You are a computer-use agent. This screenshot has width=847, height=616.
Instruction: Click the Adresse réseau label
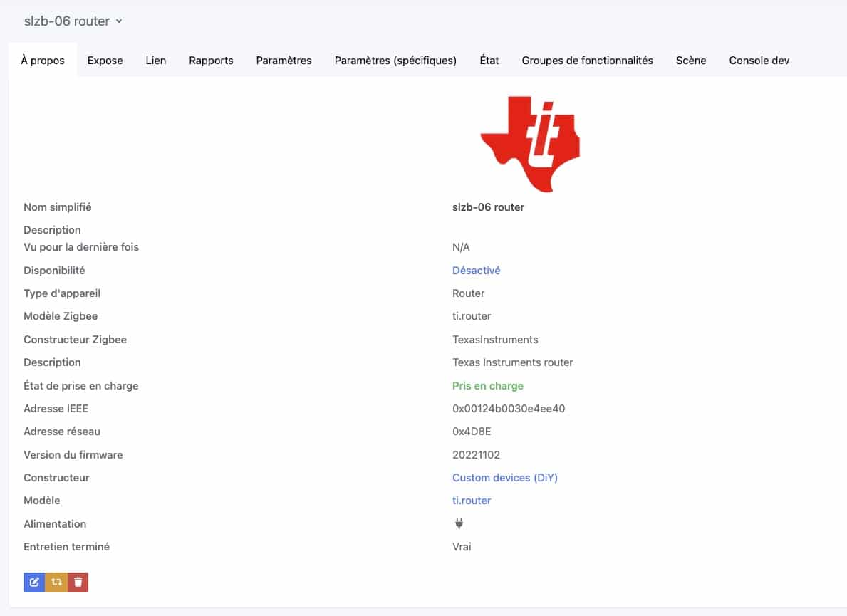[x=62, y=432]
